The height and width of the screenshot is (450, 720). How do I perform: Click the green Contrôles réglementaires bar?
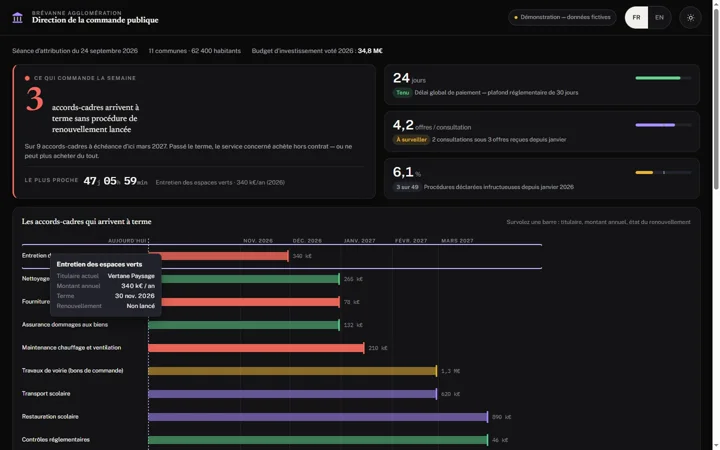tap(318, 440)
